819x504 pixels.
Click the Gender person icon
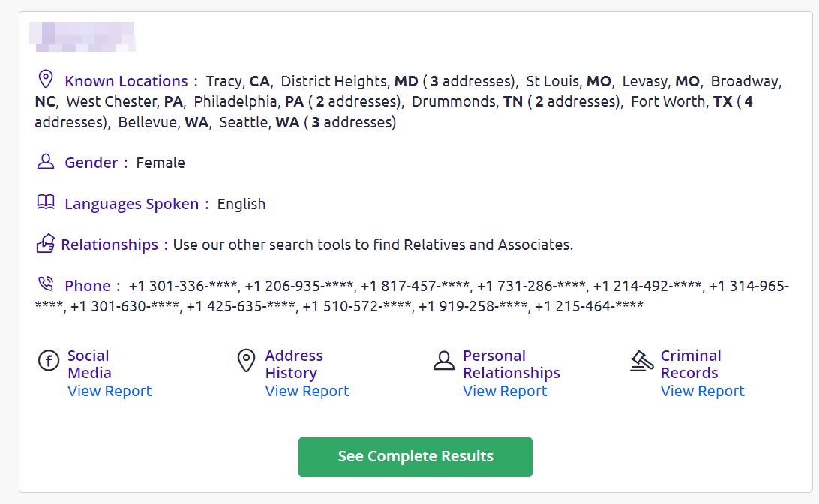point(46,161)
